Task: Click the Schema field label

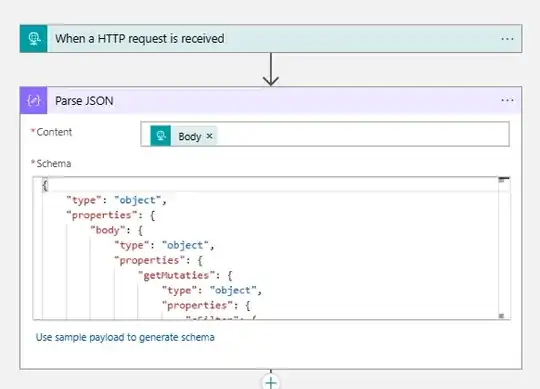Action: [x=51, y=164]
